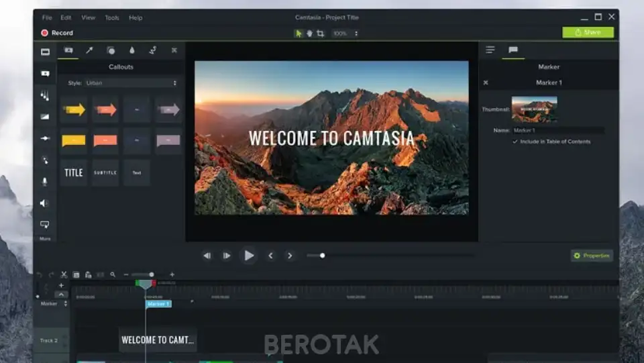The width and height of the screenshot is (644, 363).
Task: Jump to next marker
Action: (x=290, y=256)
